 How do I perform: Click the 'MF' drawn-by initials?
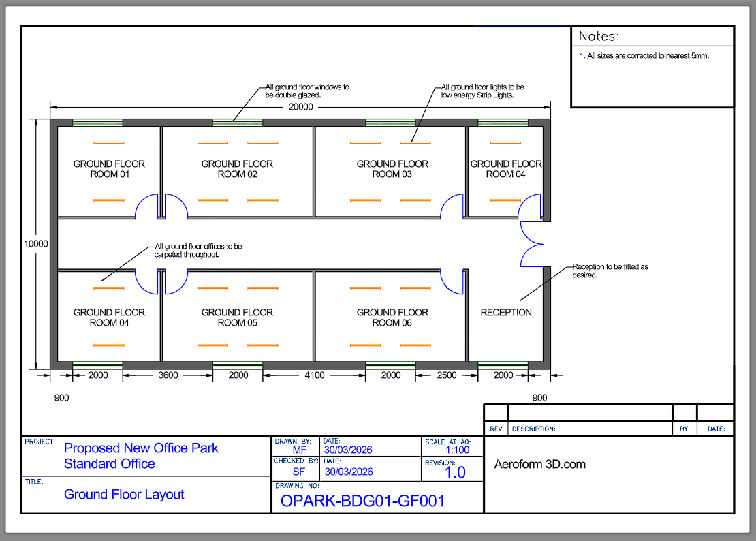pyautogui.click(x=300, y=450)
